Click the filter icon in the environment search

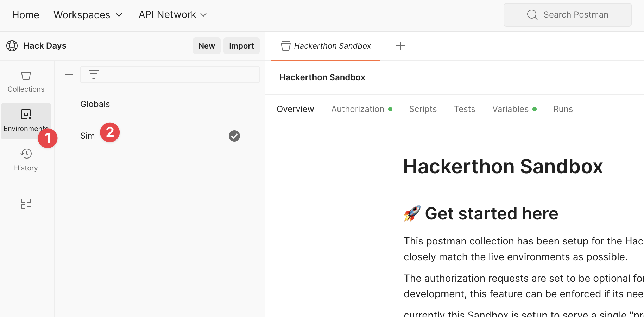coord(94,75)
